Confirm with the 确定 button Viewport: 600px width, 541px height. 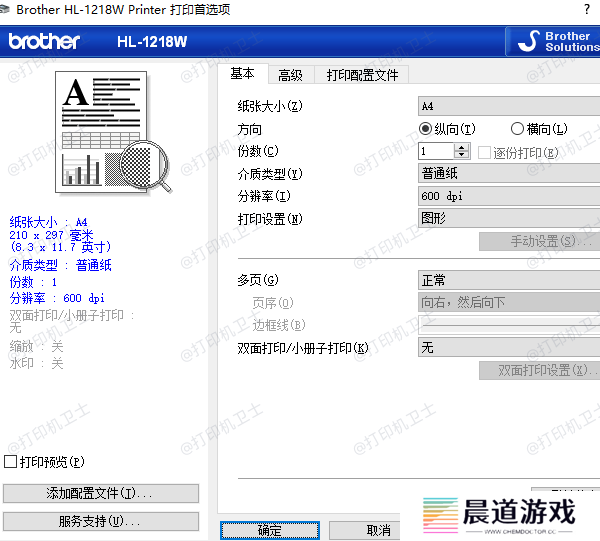(x=270, y=530)
